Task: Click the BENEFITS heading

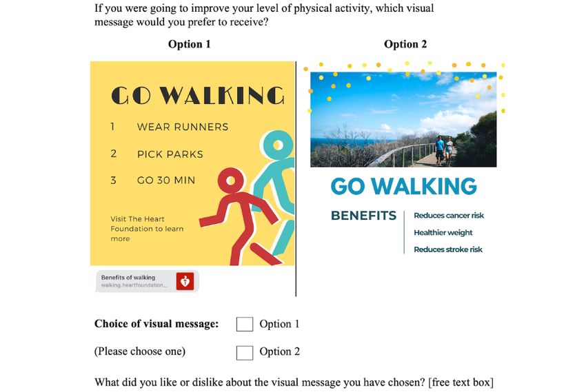Action: pos(363,216)
